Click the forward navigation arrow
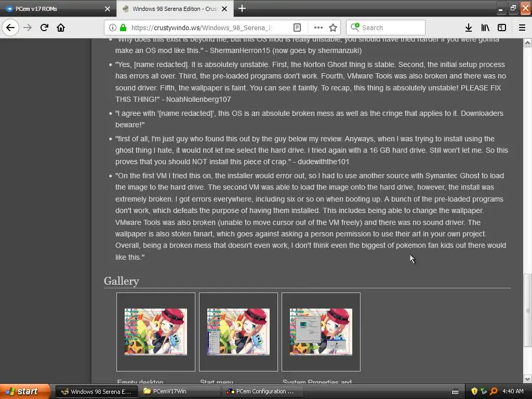 tap(28, 28)
